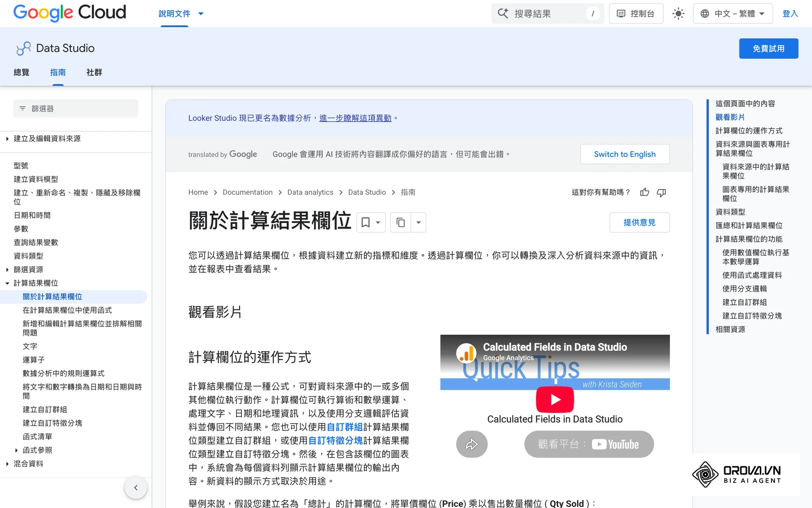This screenshot has width=812, height=508.
Task: Jump to 相關資源 in page contents
Action: [730, 330]
